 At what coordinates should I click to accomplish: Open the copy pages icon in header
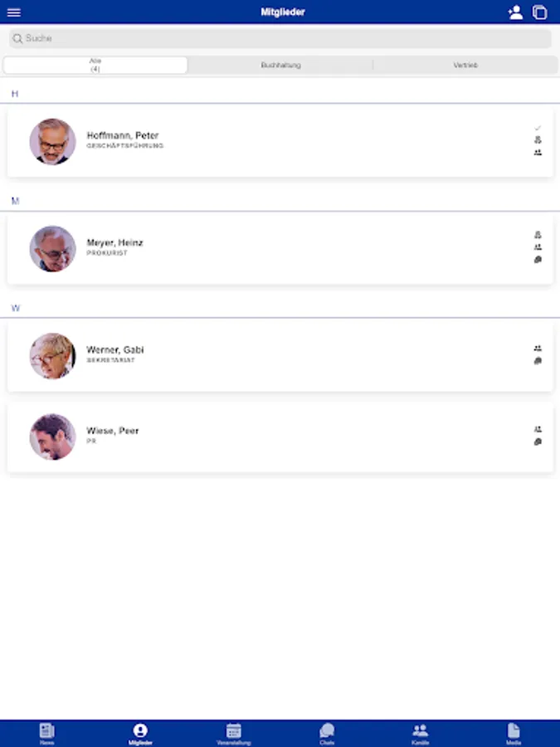pos(539,12)
